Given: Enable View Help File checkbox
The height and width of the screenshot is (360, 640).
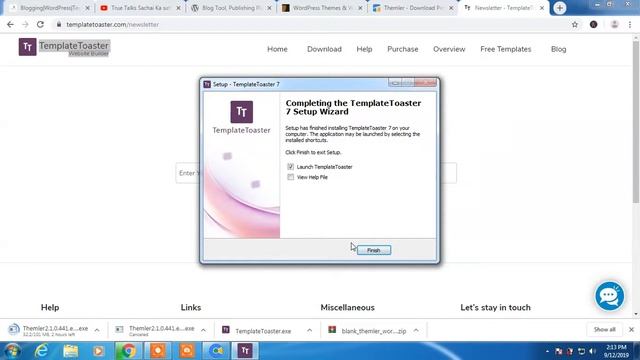Looking at the screenshot, I should 290,177.
